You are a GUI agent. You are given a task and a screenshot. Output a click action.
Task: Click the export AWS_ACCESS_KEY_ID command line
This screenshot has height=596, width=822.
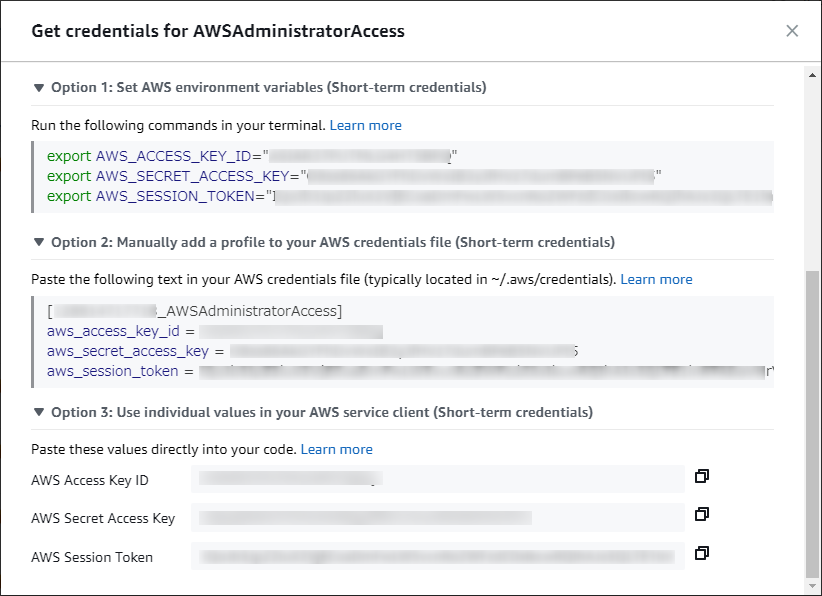coord(252,156)
